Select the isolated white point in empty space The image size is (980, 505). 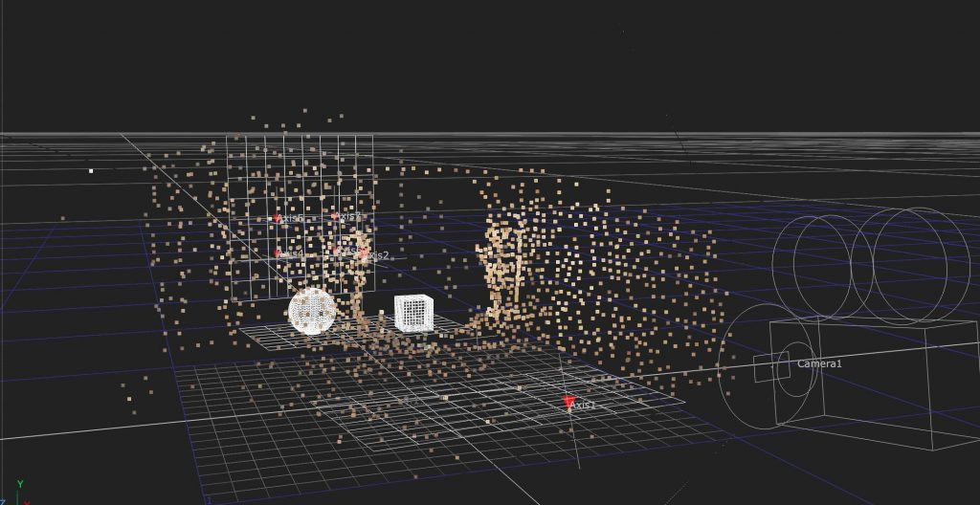91,171
